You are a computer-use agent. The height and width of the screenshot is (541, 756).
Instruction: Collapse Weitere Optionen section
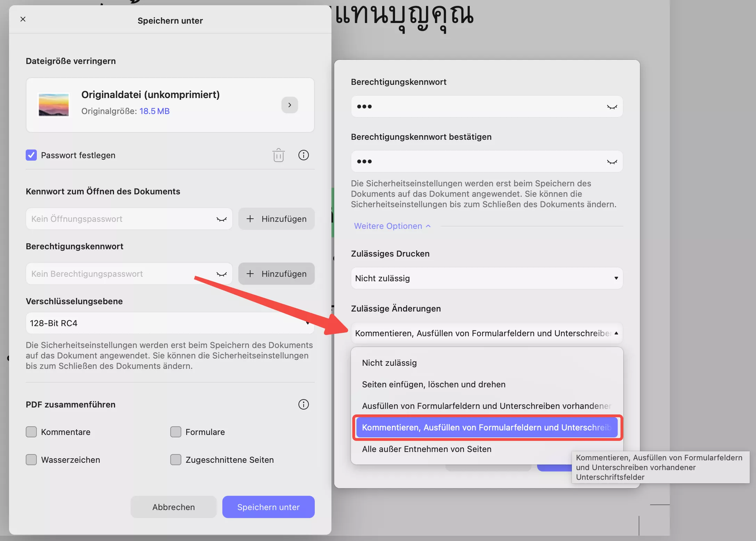coord(392,226)
